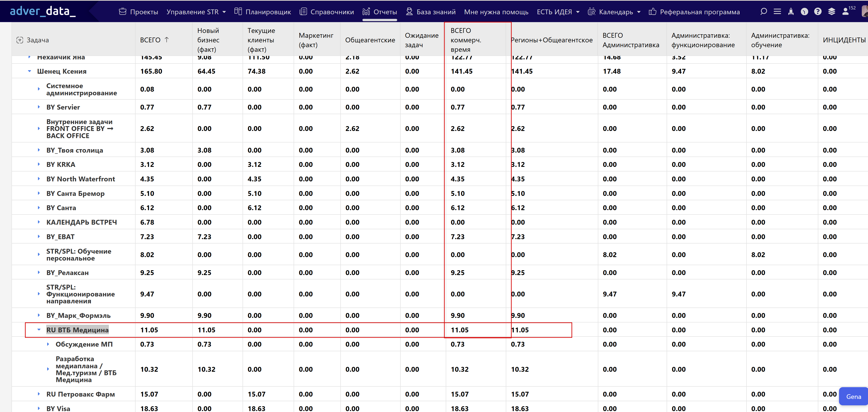868x412 pixels.
Task: Open the stacked layers icon
Action: tap(832, 12)
